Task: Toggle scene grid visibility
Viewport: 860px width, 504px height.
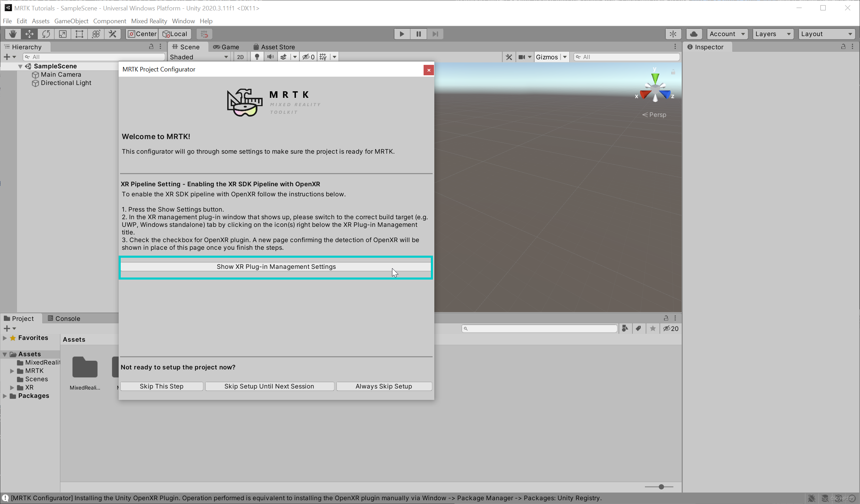Action: pos(323,57)
